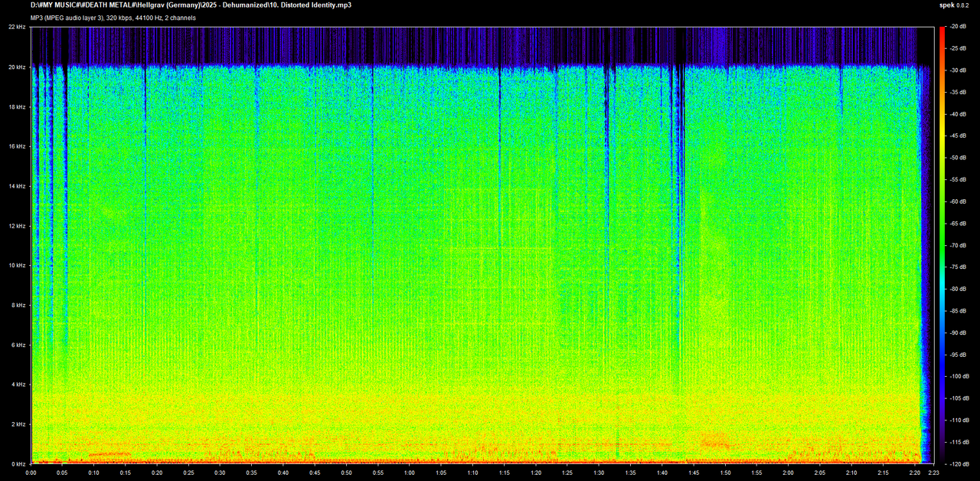Click the dB color gradient scale bar

[942, 245]
